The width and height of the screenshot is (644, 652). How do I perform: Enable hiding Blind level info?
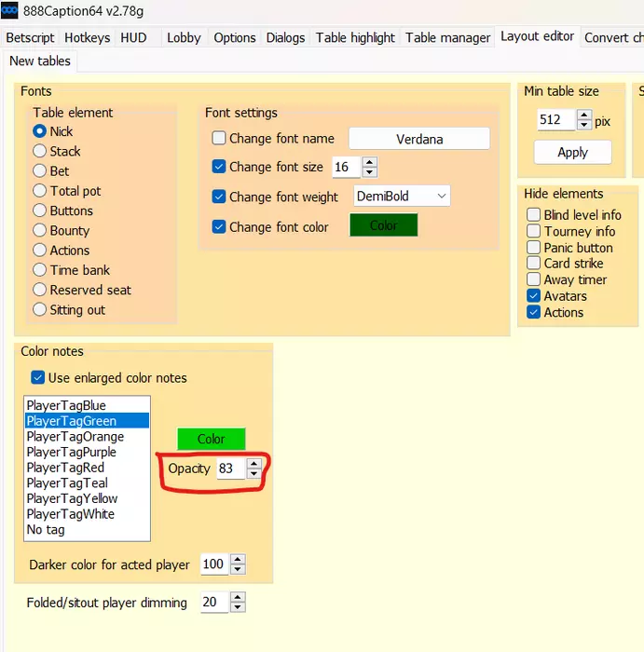pos(533,214)
